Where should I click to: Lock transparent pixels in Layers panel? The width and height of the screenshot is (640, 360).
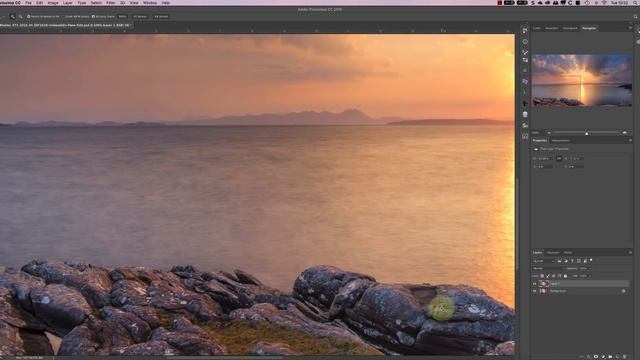pos(542,276)
